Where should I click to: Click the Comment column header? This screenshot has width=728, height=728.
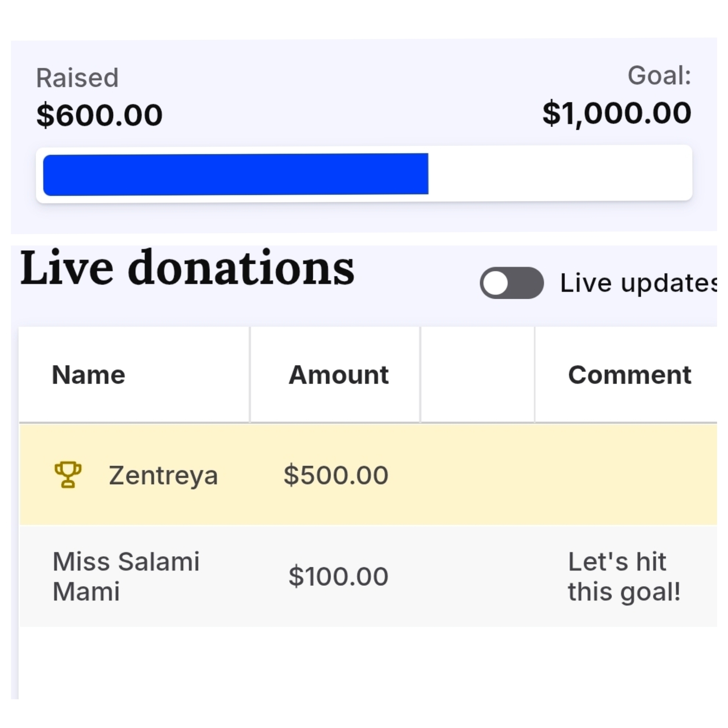point(629,375)
